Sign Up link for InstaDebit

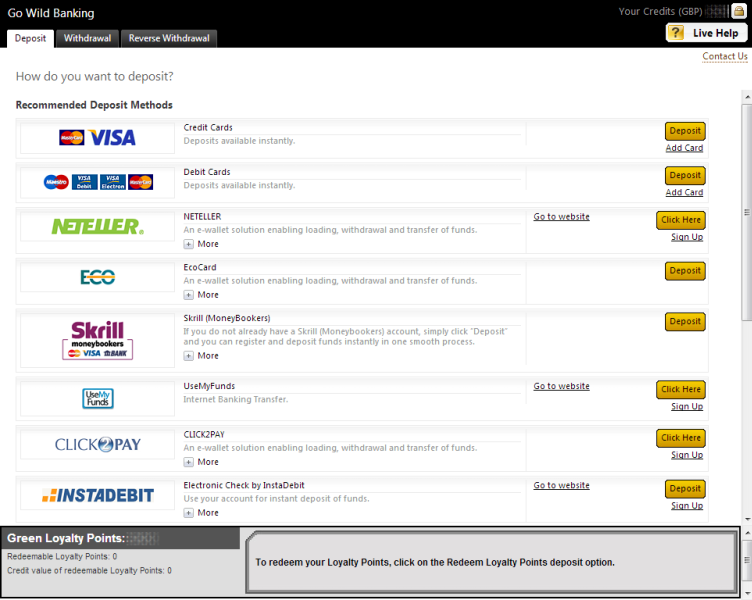coord(687,506)
